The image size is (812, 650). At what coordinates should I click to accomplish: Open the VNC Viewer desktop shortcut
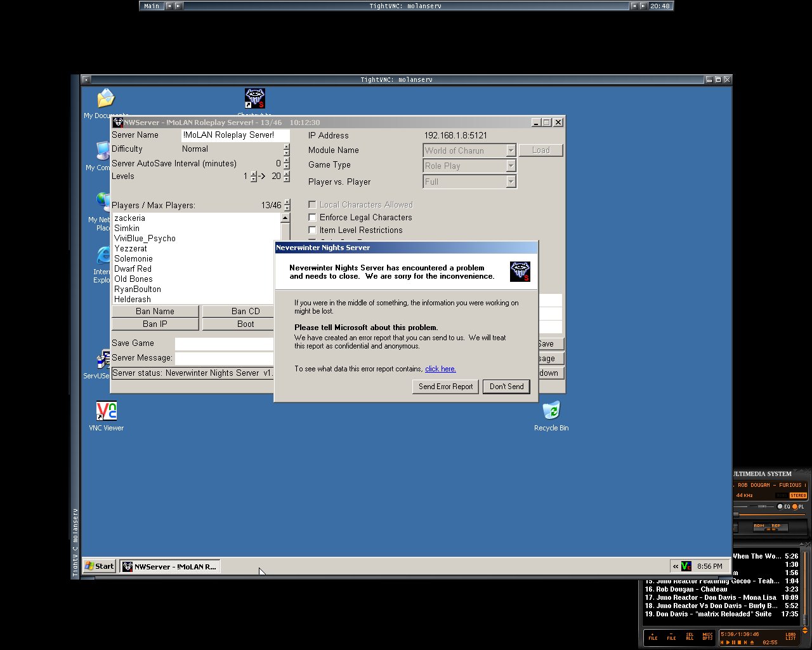(x=106, y=416)
